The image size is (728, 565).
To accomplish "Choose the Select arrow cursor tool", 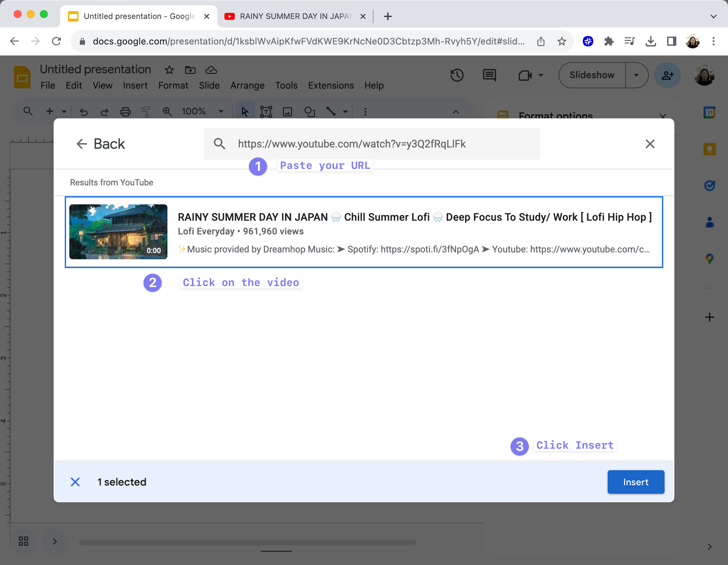I will point(245,111).
